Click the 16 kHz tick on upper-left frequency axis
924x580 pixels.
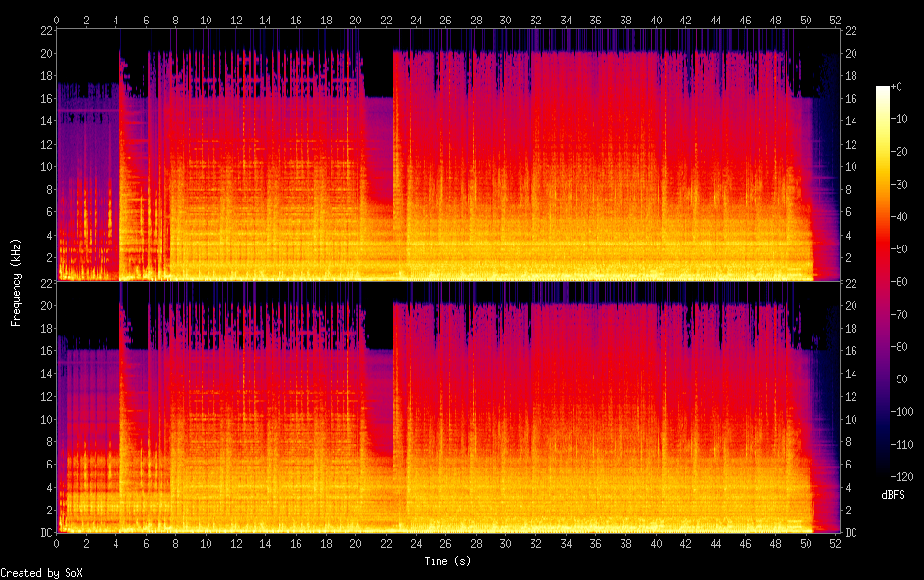tap(45, 99)
